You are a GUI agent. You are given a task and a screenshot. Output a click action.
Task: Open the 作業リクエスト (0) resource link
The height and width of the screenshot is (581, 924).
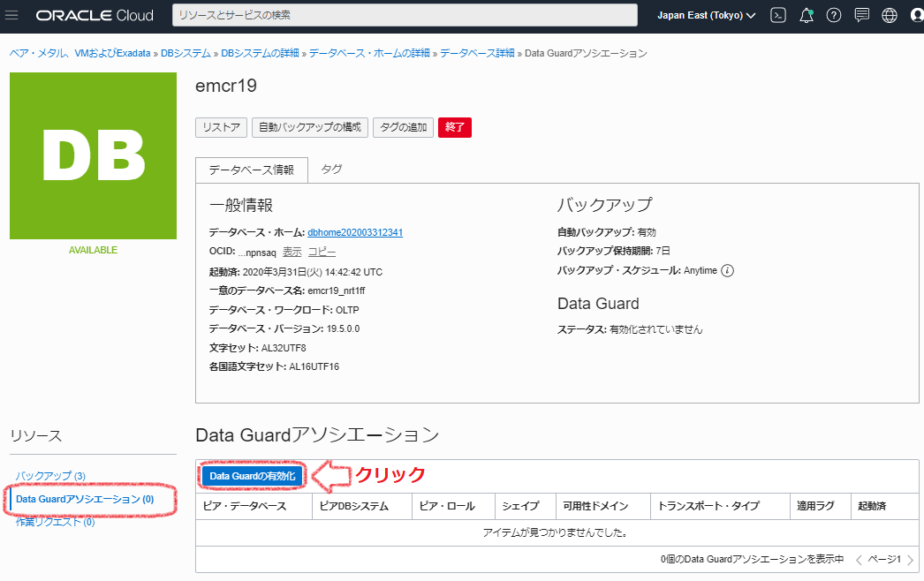[56, 522]
